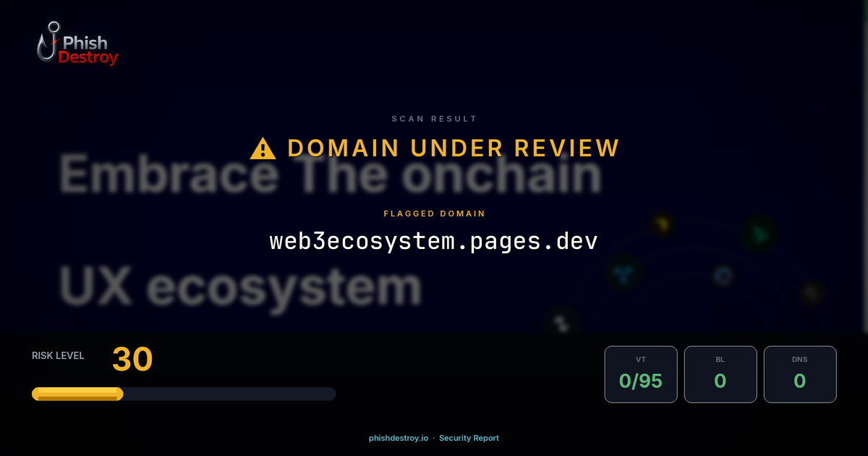Click the warning triangle beside DOMAIN UNDER REVIEW

tap(262, 148)
